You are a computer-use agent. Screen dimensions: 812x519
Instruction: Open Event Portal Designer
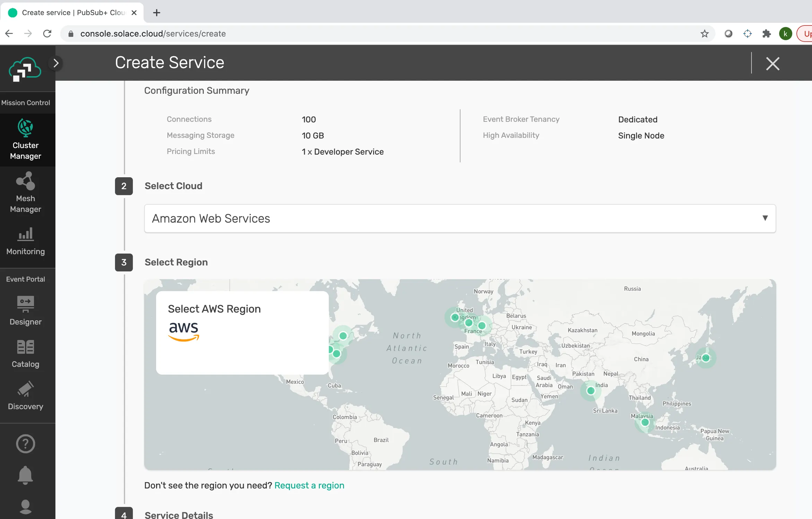pos(26,310)
